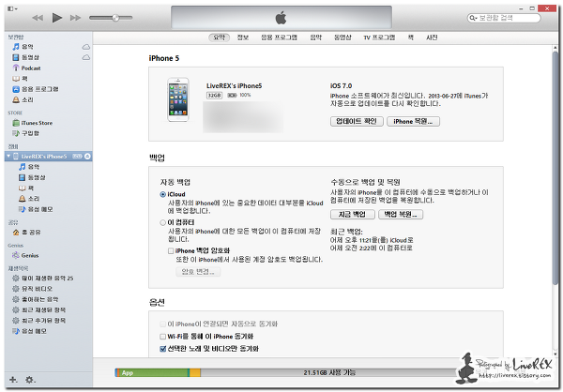The height and width of the screenshot is (392, 563).
Task: Open the 뮤직 비디오 smart playlist
Action: pos(32,289)
